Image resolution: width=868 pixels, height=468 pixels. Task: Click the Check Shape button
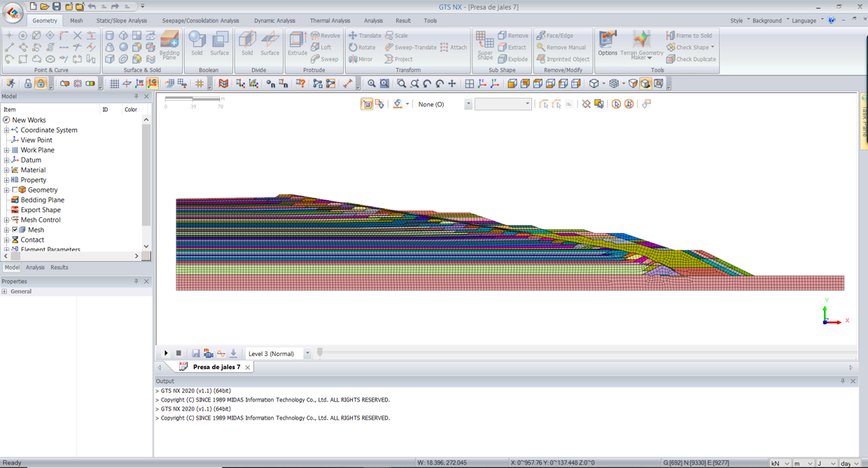point(691,47)
